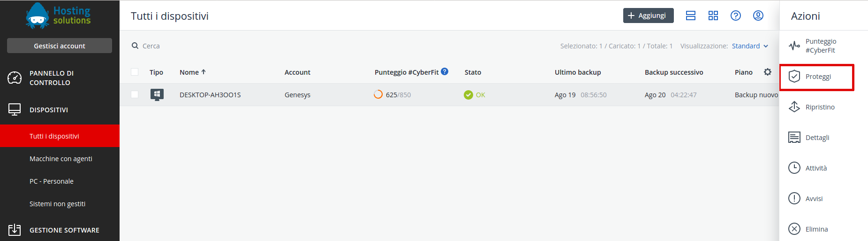The image size is (868, 241).
Task: Click the Windows device type icon for DESKTOP-AH3OO1S
Action: click(x=157, y=94)
